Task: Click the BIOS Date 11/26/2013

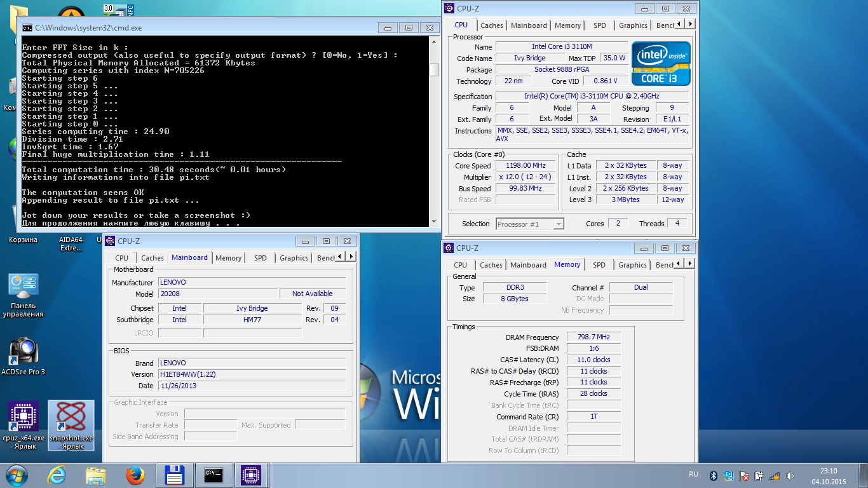Action: point(252,386)
